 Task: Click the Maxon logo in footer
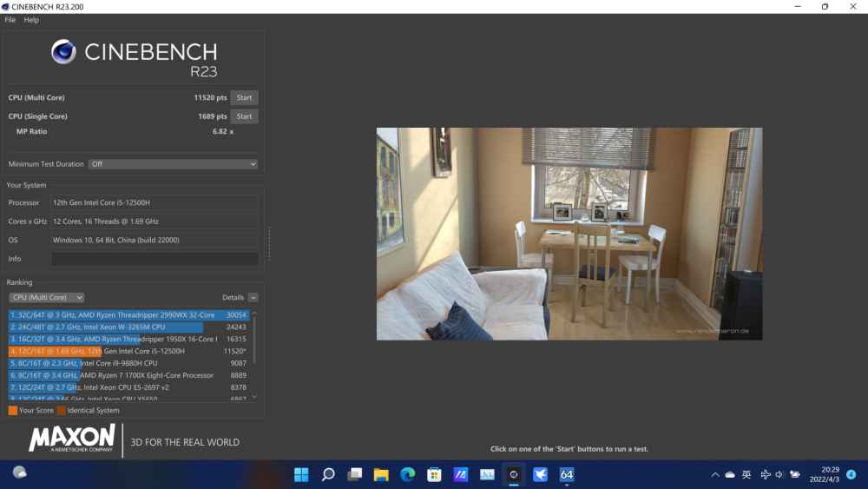click(72, 438)
